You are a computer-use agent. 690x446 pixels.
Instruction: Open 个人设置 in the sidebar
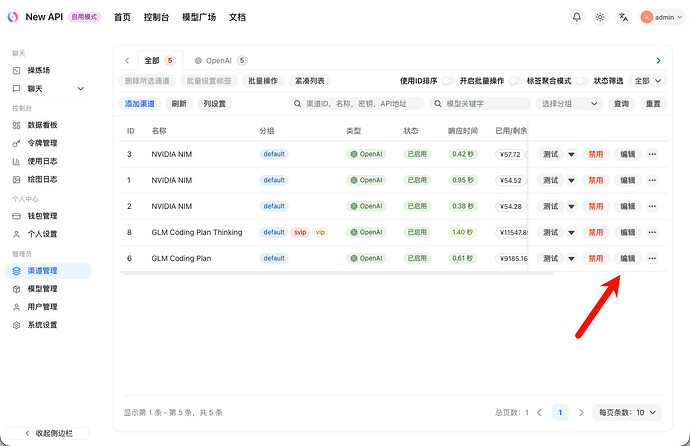point(48,234)
